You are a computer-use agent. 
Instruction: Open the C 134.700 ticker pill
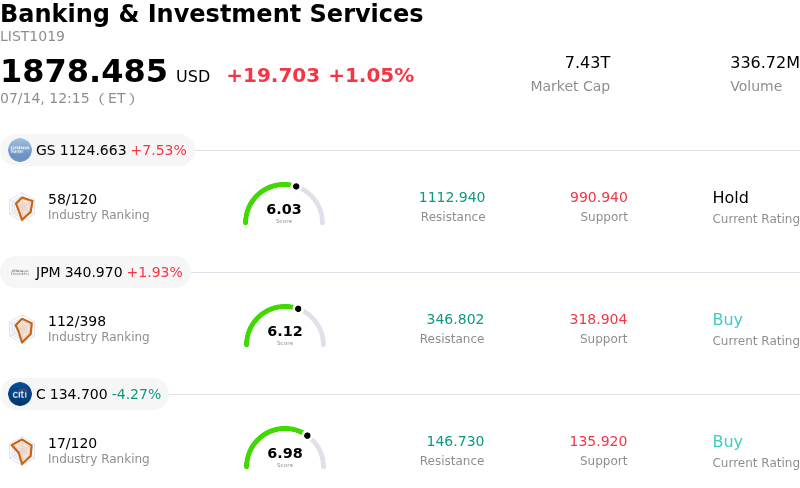(x=84, y=394)
